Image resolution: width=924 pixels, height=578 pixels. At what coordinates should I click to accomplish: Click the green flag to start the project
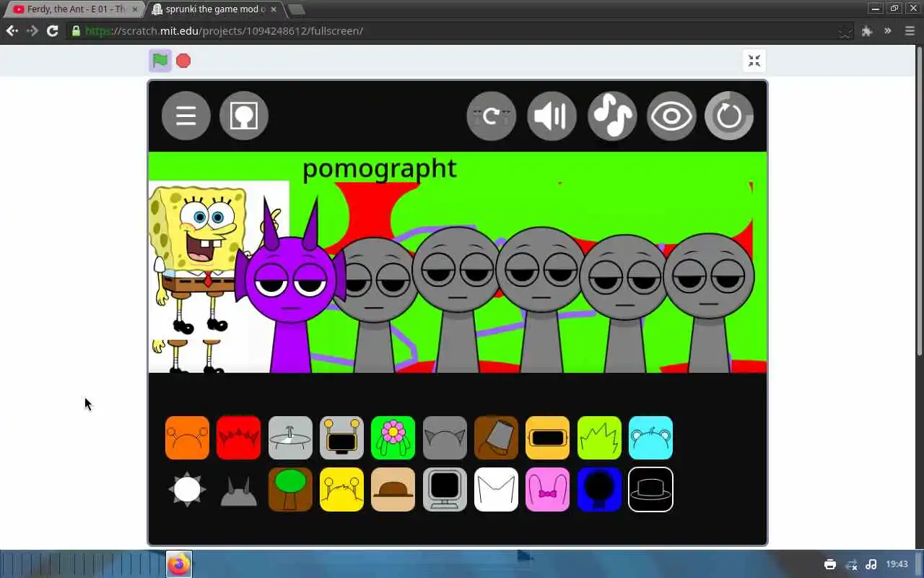point(160,61)
